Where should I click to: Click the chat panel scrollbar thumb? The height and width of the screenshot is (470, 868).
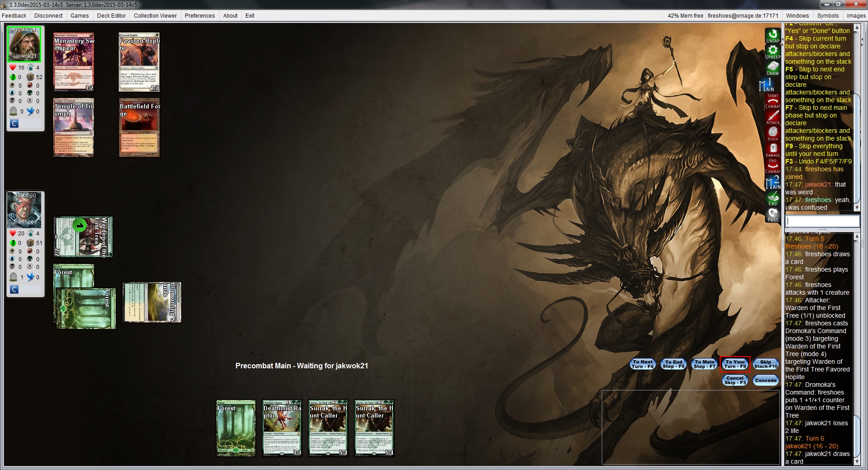pyautogui.click(x=856, y=149)
